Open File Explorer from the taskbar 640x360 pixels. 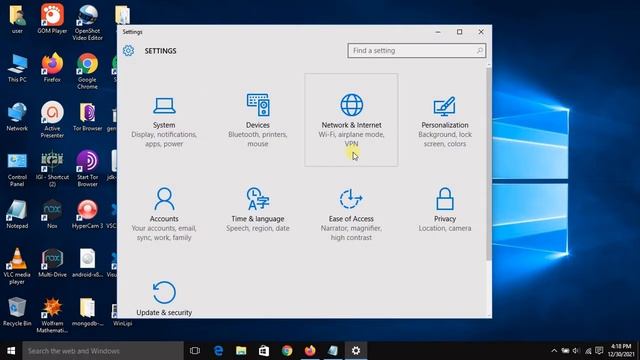[241, 351]
